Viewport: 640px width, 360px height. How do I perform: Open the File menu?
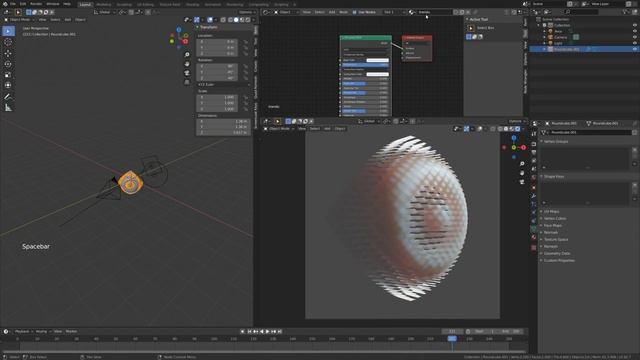(13, 4)
